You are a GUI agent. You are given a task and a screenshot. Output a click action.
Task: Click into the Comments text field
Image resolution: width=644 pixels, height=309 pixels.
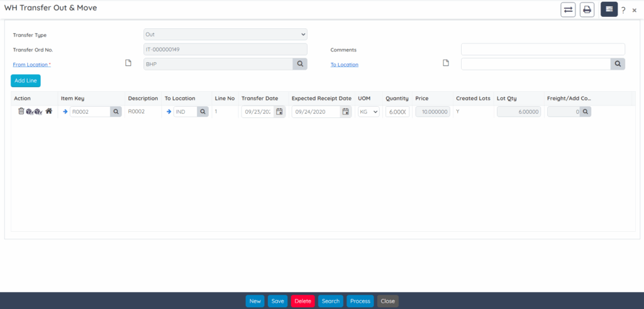point(543,49)
